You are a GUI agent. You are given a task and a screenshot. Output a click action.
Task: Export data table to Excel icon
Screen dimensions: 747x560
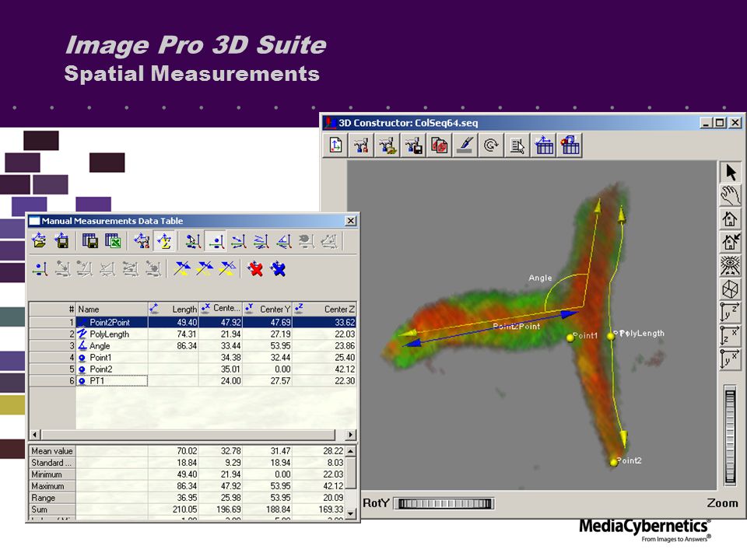click(112, 241)
